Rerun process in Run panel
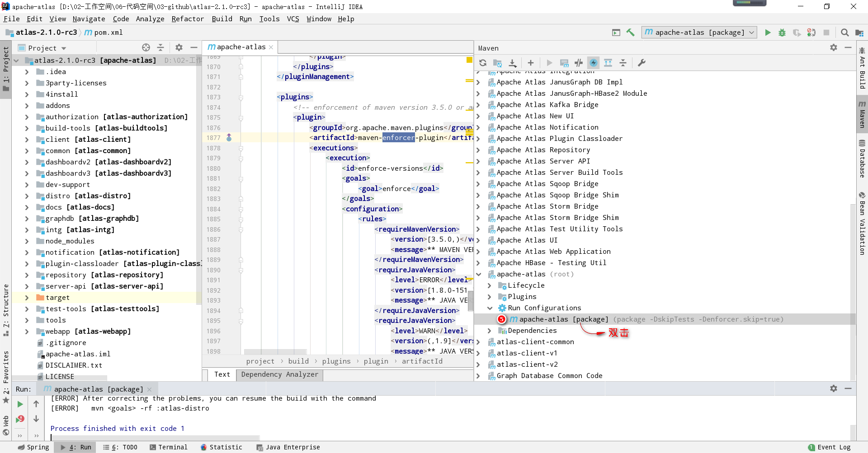 point(20,404)
